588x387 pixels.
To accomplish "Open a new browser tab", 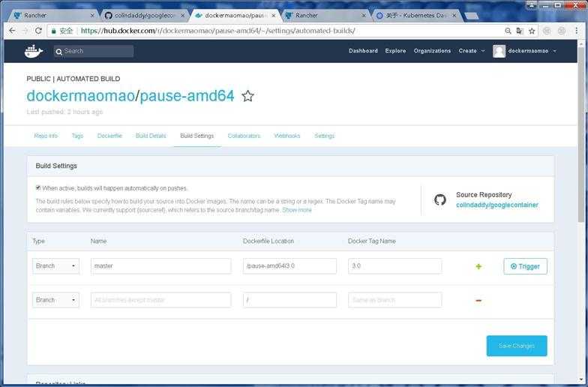I will point(471,16).
